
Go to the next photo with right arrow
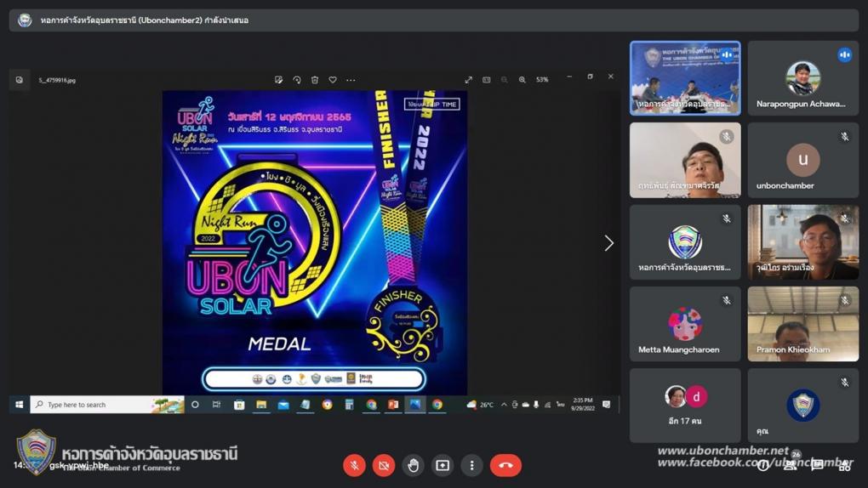point(609,243)
